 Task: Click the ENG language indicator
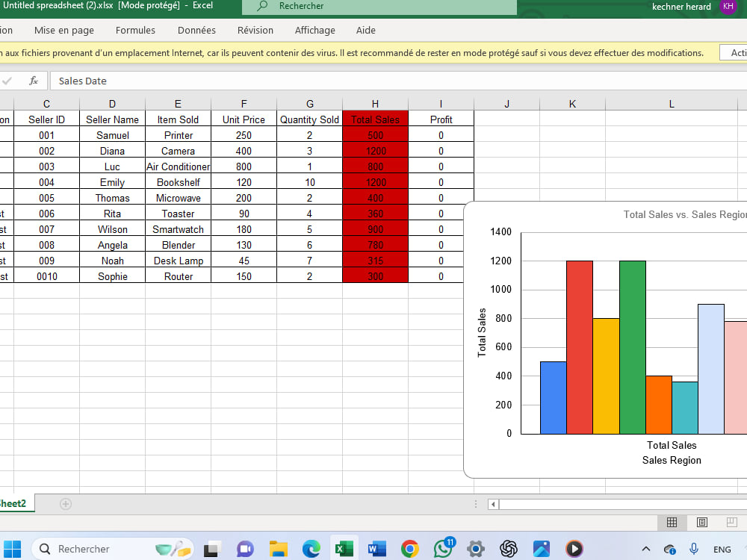[x=722, y=550]
